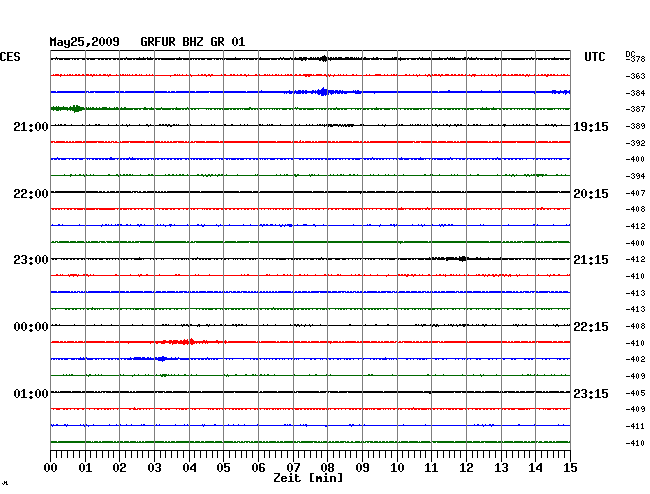This screenshot has width=650, height=494.
Task: Click the green trace burst near minute 01
Action: (x=68, y=109)
